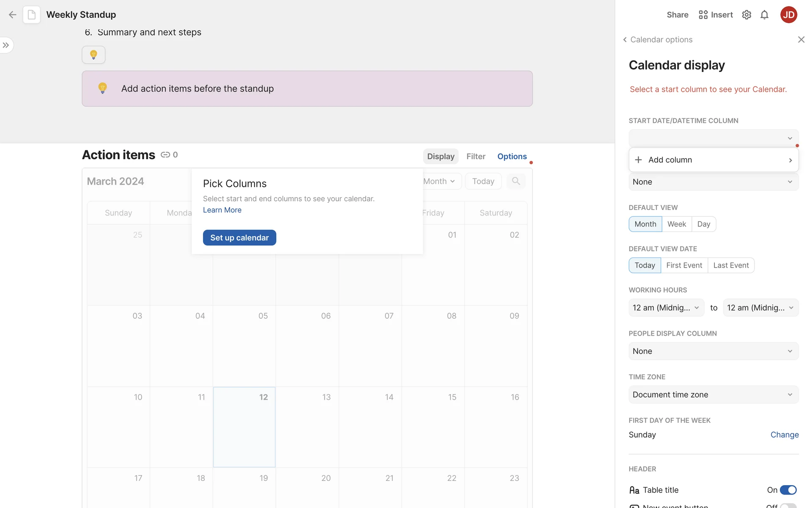Switch to the Filter tab

click(476, 157)
